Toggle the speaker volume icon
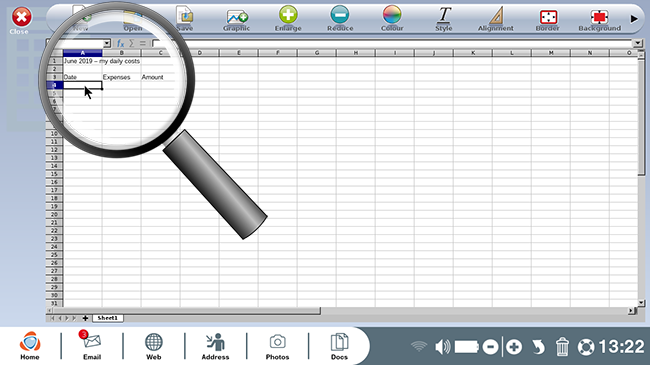 click(x=442, y=346)
